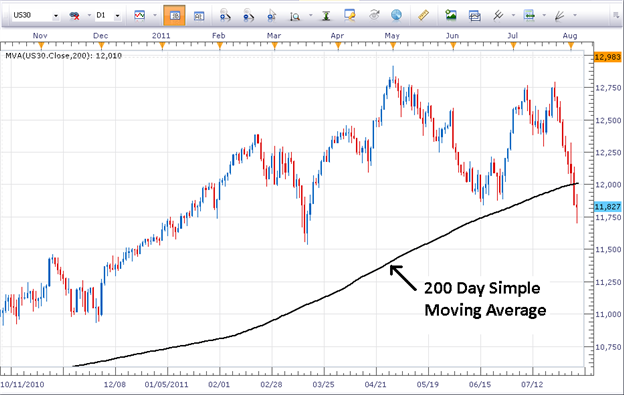Click the 12/08 date axis label
Viewport: 624px width, 395px height.
[x=115, y=385]
